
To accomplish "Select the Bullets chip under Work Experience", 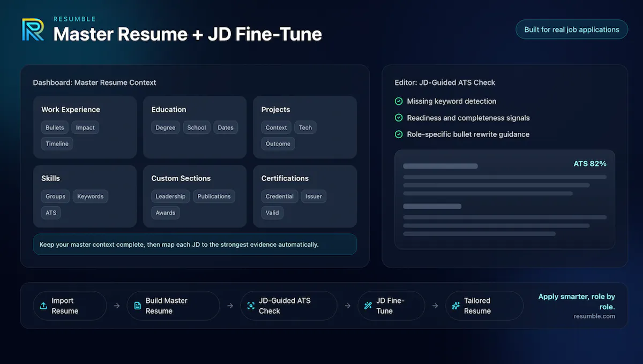I will [55, 127].
